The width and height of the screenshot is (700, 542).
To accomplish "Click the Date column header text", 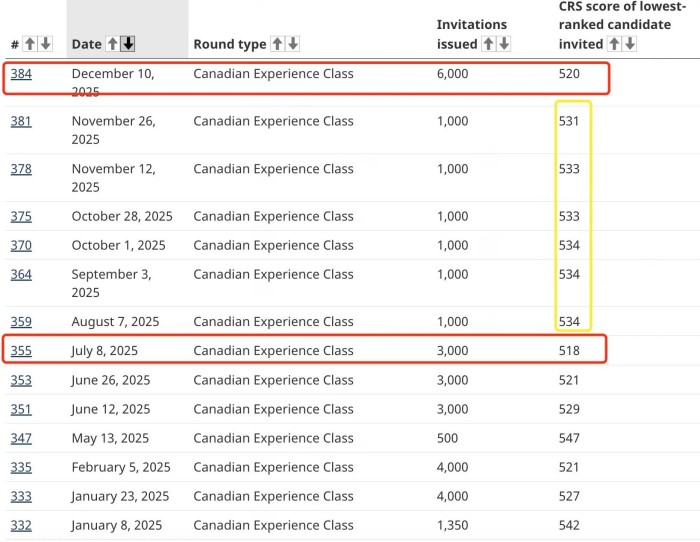I will coord(87,44).
